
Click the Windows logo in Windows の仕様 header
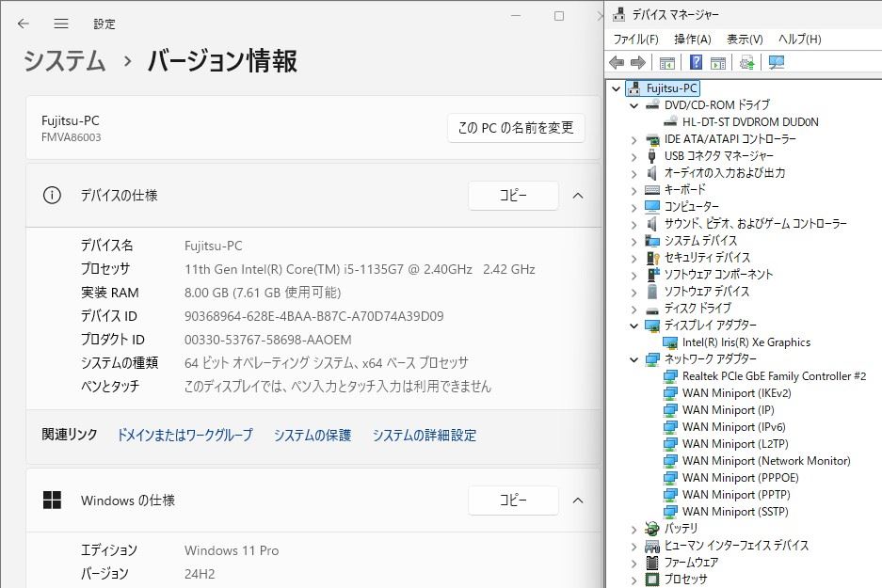pyautogui.click(x=52, y=500)
